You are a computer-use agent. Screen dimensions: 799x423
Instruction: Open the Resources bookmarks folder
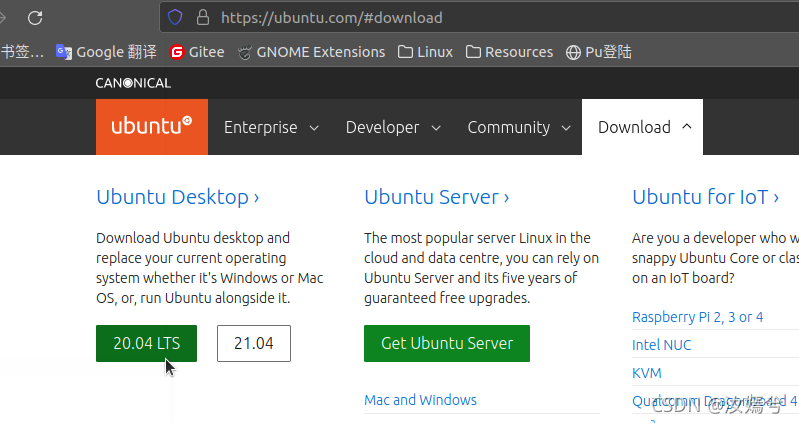(x=509, y=52)
